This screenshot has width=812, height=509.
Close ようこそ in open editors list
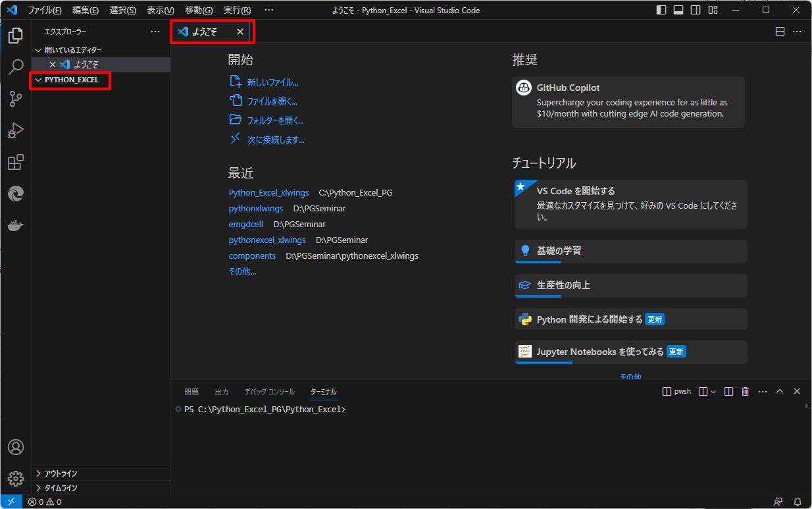click(53, 65)
